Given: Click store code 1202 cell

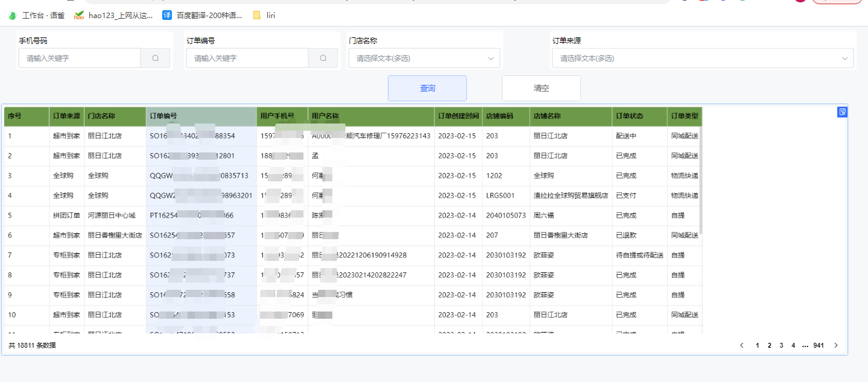Looking at the screenshot, I should (x=493, y=176).
